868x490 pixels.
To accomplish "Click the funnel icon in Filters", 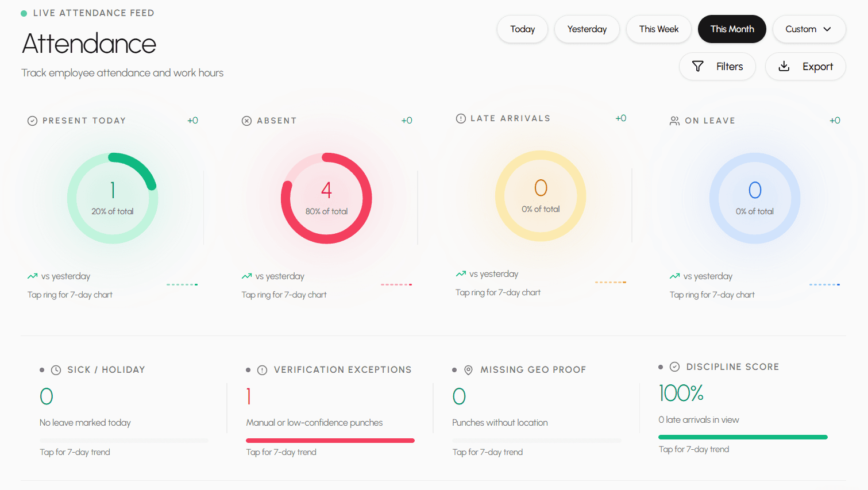I will pos(698,67).
